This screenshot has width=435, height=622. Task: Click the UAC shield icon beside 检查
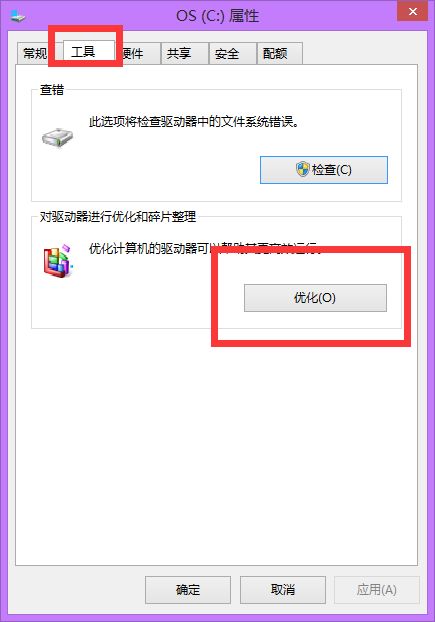pyautogui.click(x=303, y=169)
